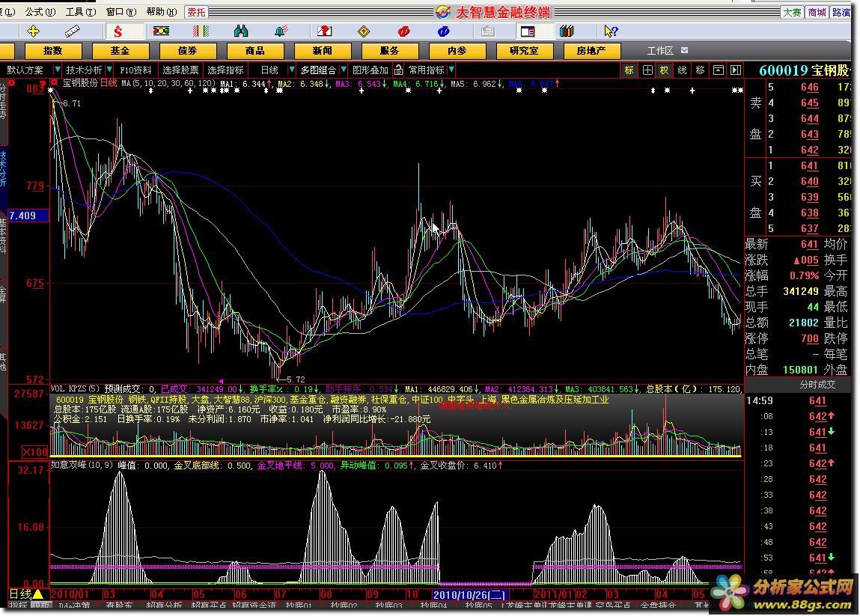This screenshot has width=860, height=616.
Task: Click the alarm bell alert icon
Action: point(281,31)
